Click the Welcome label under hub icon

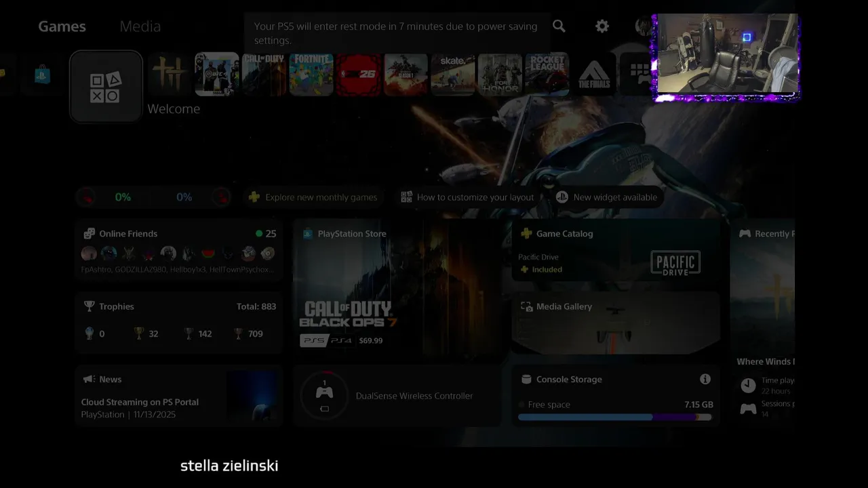click(174, 108)
